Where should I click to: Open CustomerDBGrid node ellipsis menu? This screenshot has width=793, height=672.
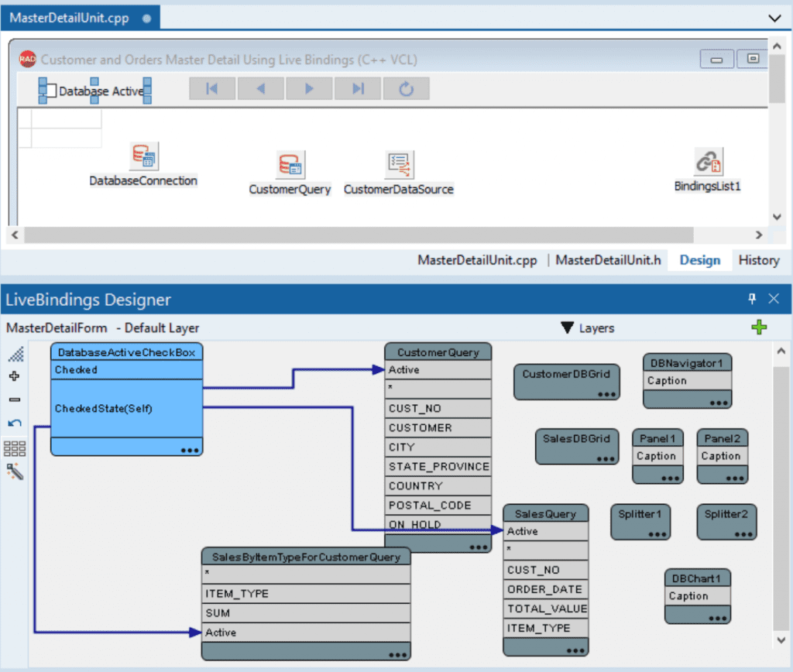[x=606, y=394]
